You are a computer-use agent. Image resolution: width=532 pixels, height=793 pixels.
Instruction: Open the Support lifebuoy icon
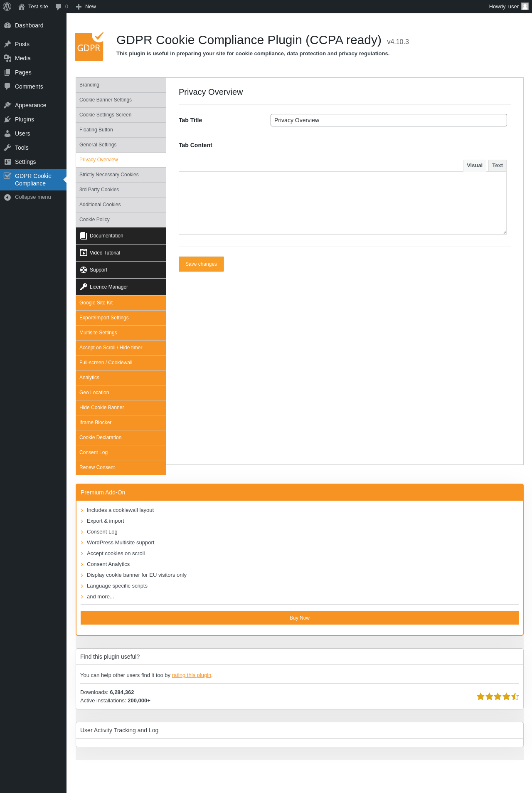(x=84, y=270)
